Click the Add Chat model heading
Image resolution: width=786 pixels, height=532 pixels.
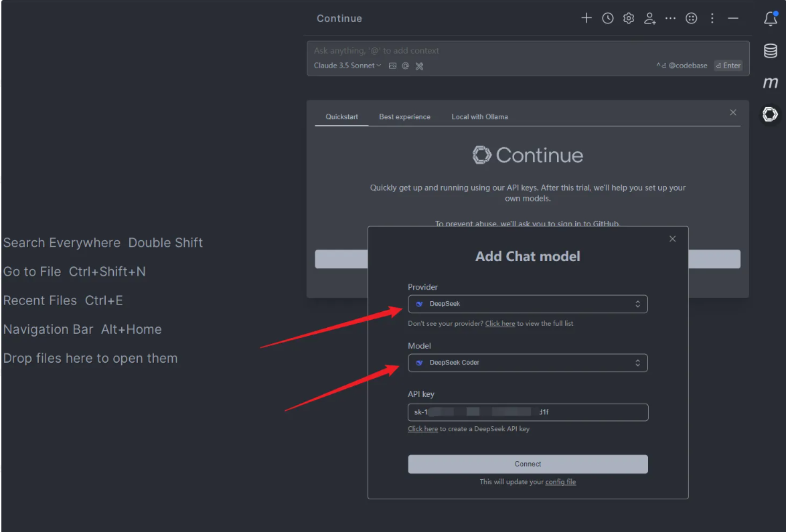(528, 256)
